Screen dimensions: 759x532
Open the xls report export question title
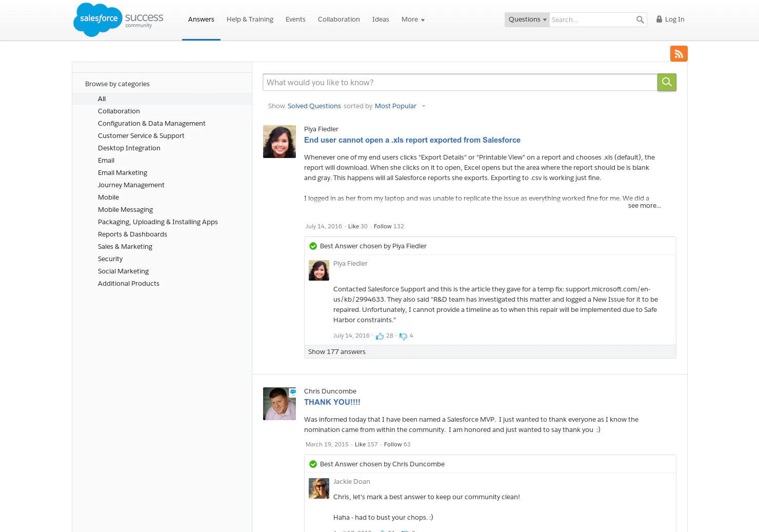[412, 140]
